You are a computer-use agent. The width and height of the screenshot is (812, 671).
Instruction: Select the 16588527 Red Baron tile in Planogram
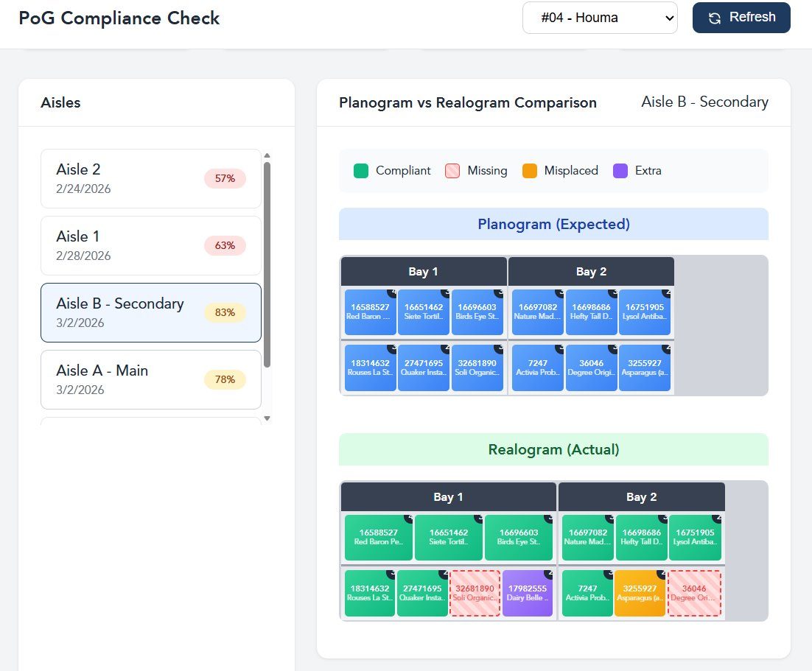pos(370,312)
